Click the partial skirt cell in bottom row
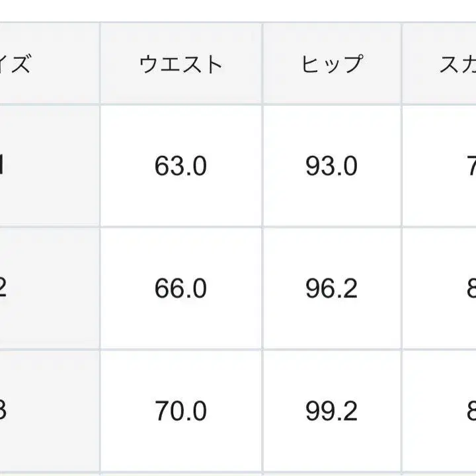476x476 pixels. coord(440,474)
